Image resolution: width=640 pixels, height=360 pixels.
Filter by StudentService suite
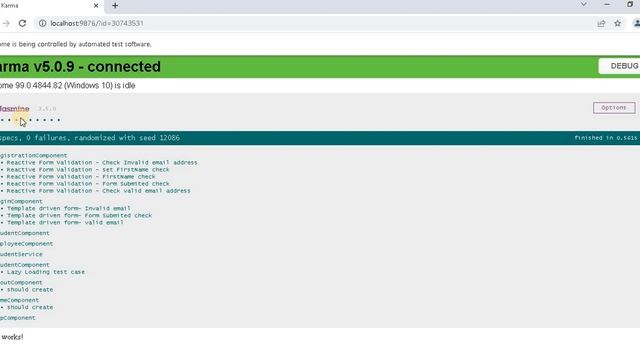tap(21, 254)
